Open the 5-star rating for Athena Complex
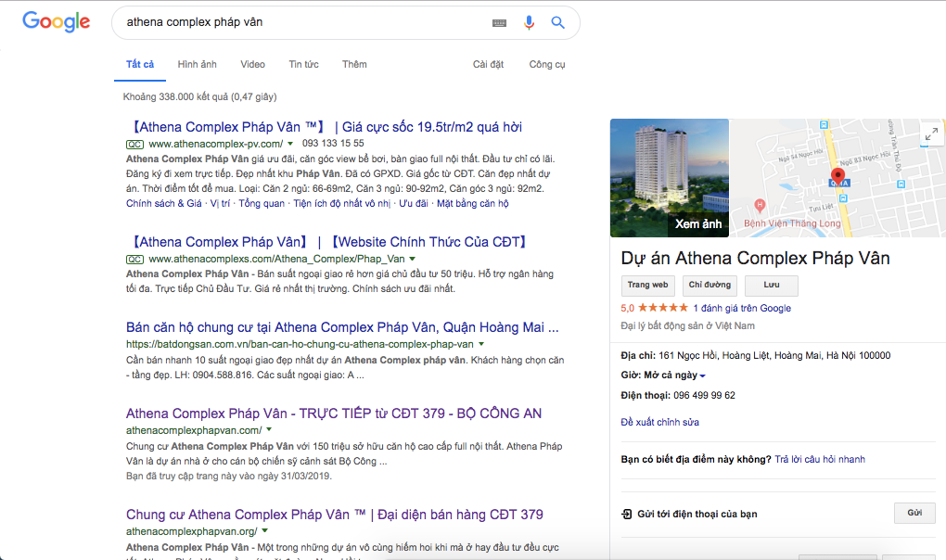946x560 pixels. click(663, 307)
